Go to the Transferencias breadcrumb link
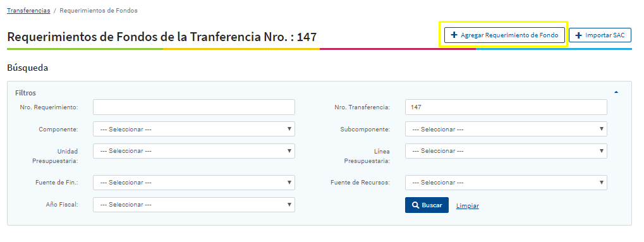 28,11
